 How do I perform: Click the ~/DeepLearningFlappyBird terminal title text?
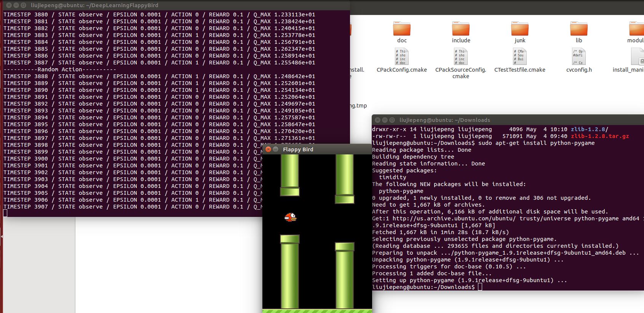[94, 5]
